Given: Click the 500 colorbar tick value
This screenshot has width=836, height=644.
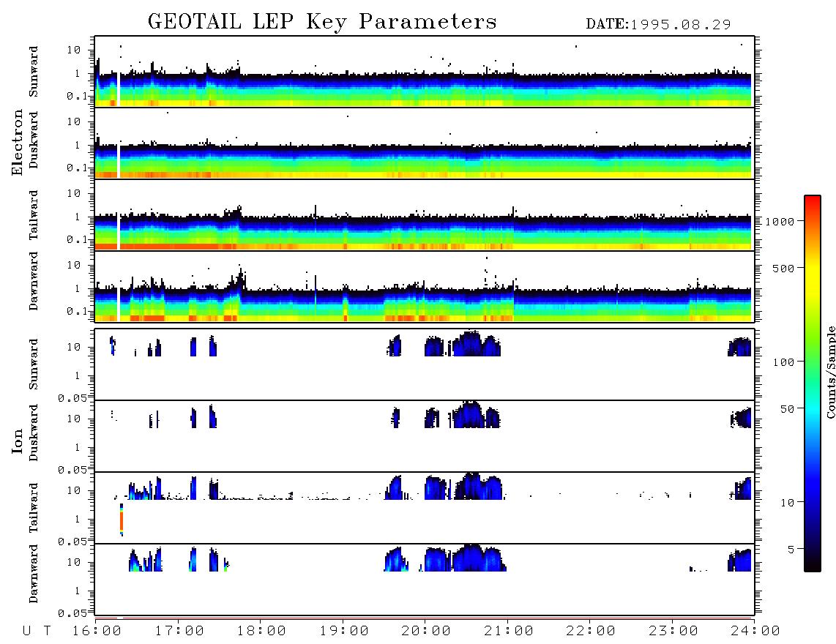Looking at the screenshot, I should point(784,269).
